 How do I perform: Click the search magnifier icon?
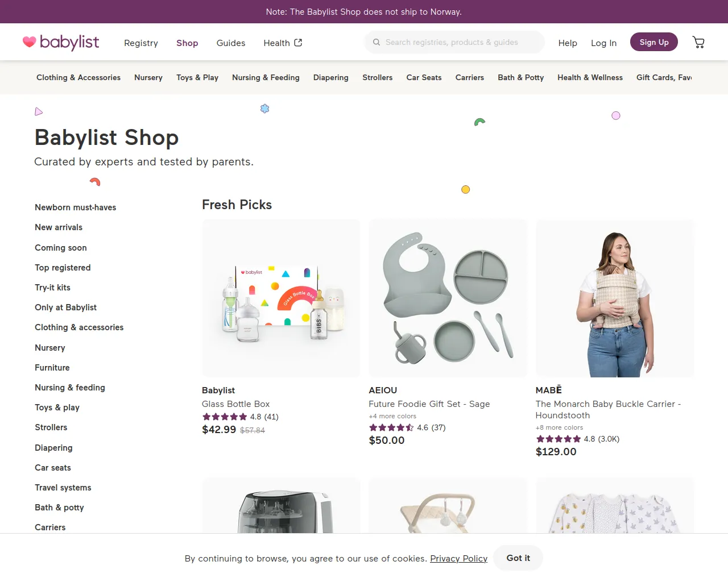377,42
